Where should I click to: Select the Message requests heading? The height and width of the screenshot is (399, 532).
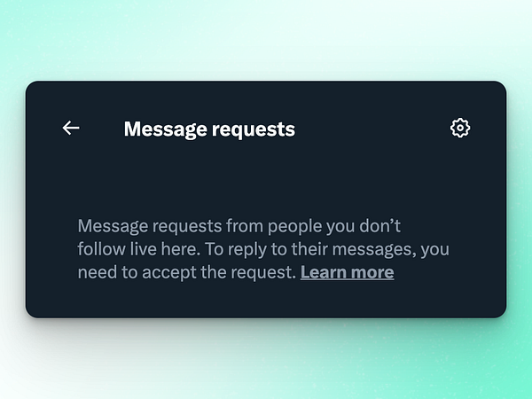pos(209,129)
